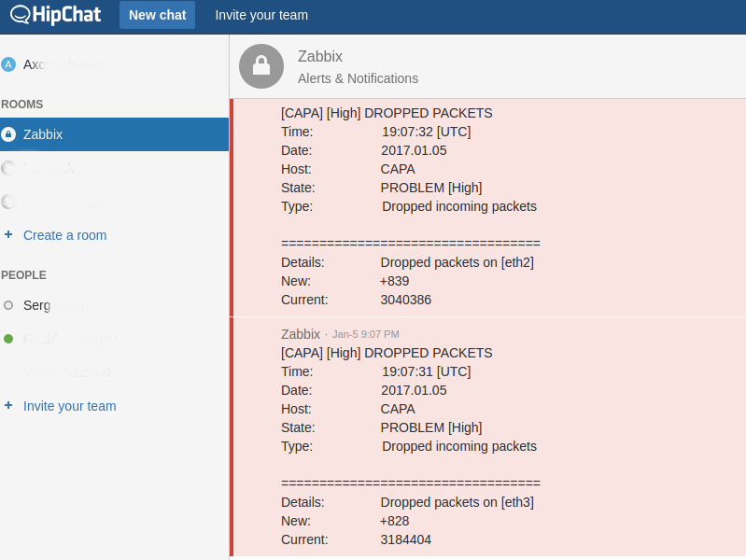
Task: Click the grey offline status dot for Serg
Action: [x=8, y=305]
